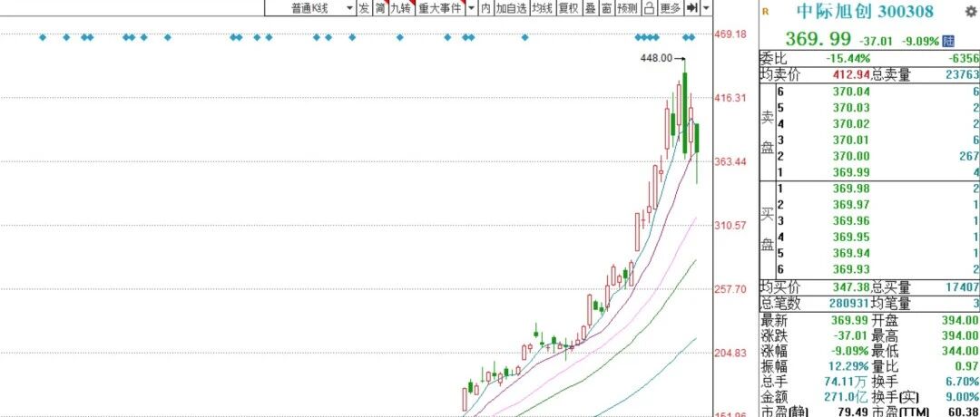
Task: Select buy level 5 price 369.94
Action: [x=851, y=254]
